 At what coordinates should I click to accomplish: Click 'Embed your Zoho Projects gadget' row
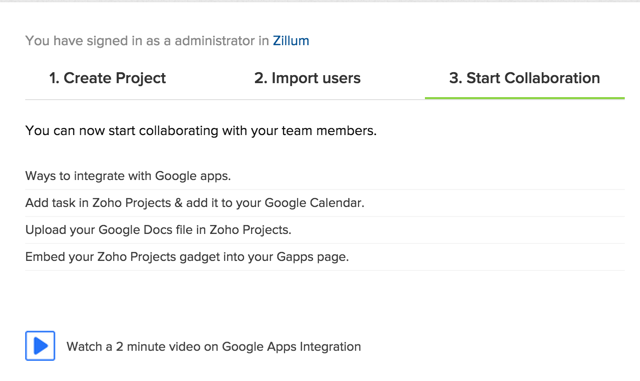[325, 257]
